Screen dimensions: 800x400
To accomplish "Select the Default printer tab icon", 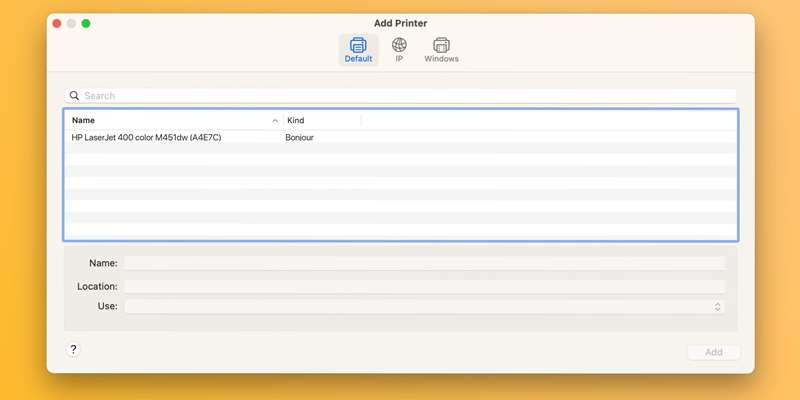I will tap(358, 50).
